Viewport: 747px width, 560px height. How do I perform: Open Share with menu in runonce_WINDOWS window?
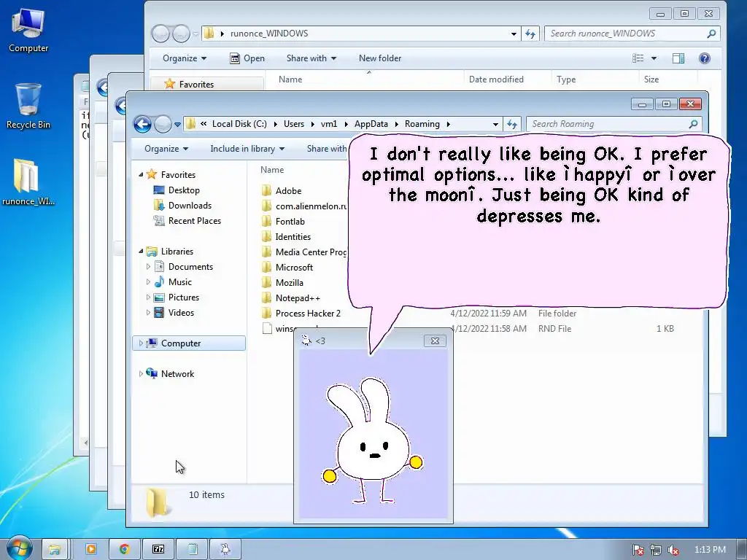click(x=311, y=58)
